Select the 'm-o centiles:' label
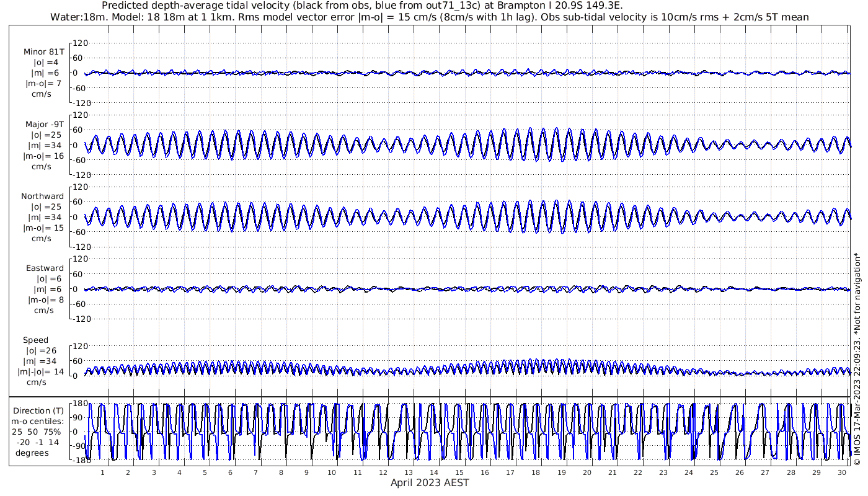Viewport: 868px width, 496px height. point(37,421)
